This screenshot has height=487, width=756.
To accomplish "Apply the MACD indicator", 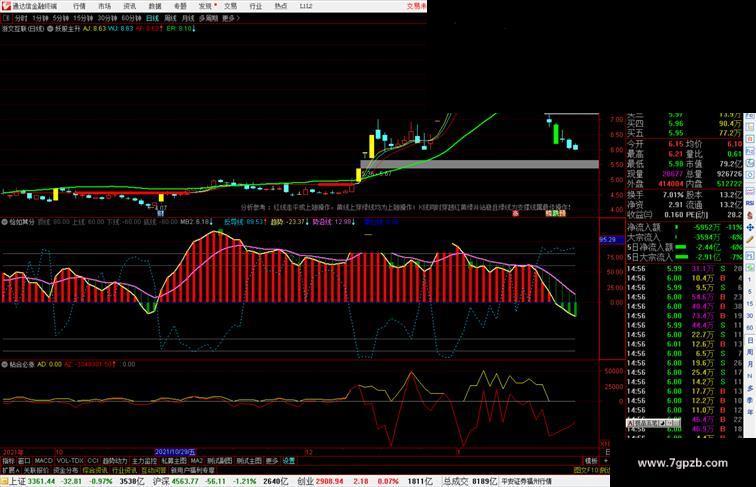I will pos(44,461).
